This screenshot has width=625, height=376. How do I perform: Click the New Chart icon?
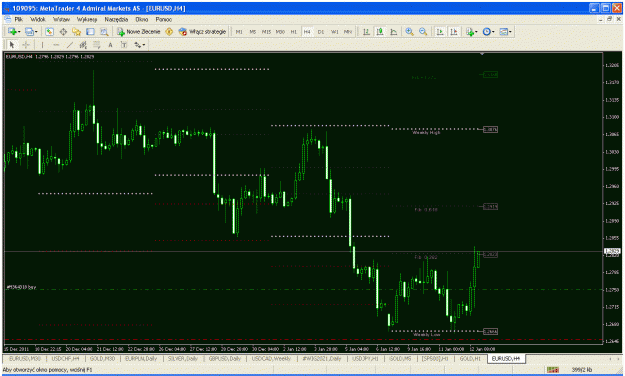12,31
